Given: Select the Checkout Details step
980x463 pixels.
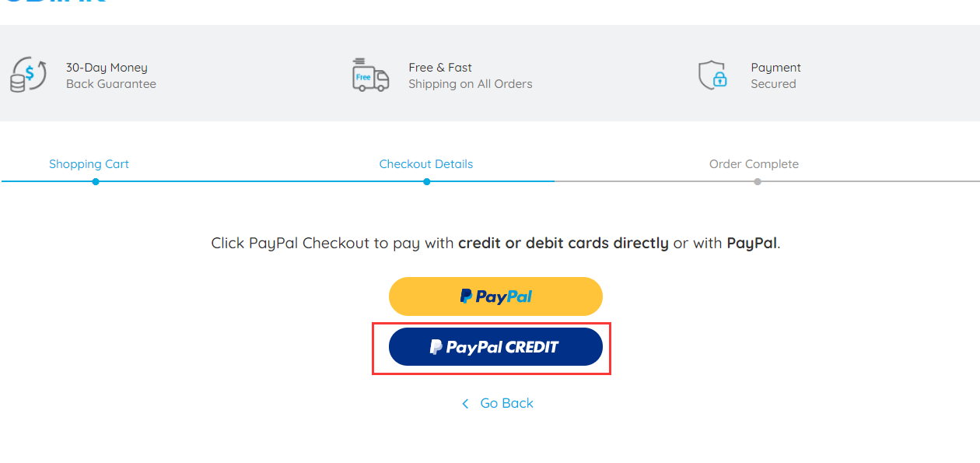Looking at the screenshot, I should 426,164.
